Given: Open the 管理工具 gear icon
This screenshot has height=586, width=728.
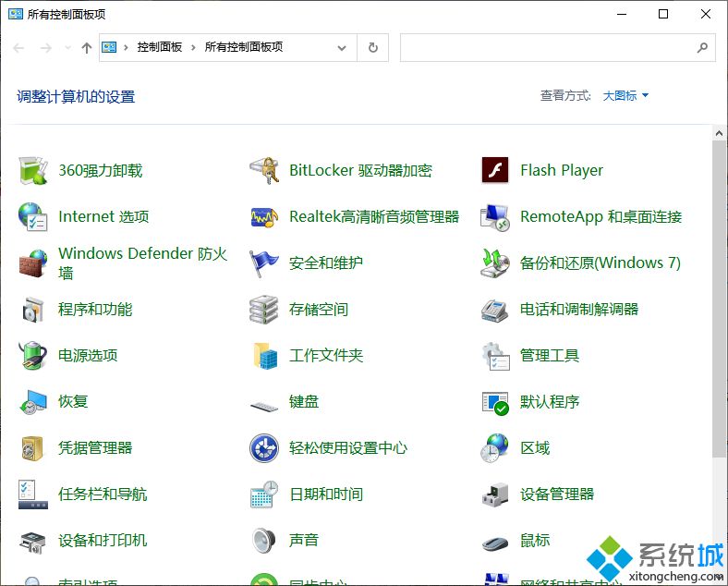Looking at the screenshot, I should (x=495, y=356).
